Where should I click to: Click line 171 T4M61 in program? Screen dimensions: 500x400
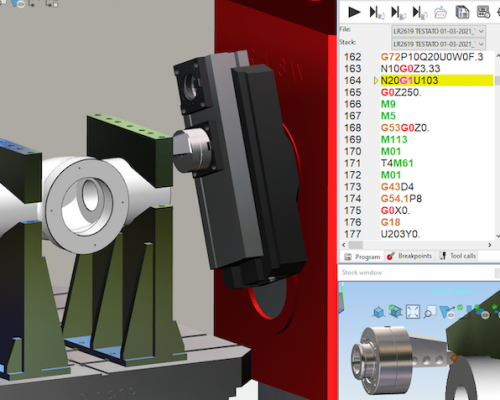pos(397,163)
